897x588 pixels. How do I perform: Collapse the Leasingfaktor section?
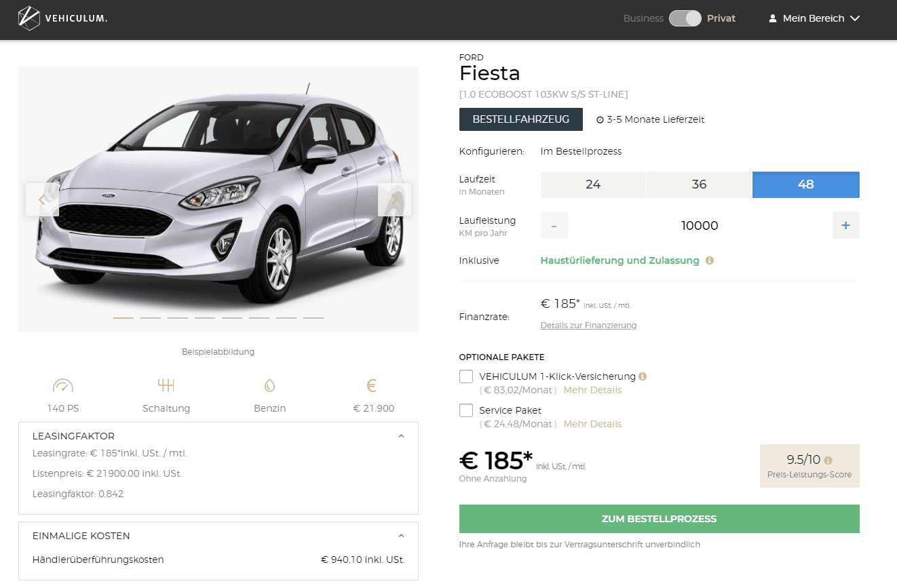(x=401, y=436)
